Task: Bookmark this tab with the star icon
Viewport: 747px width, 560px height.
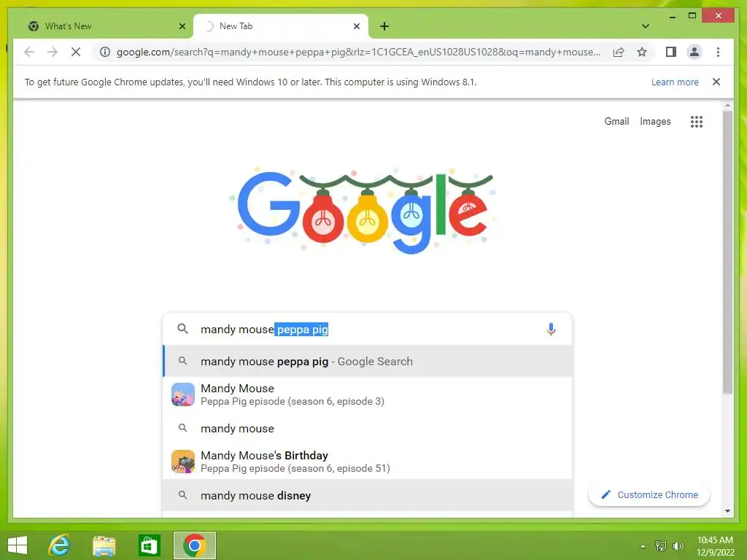Action: (642, 52)
